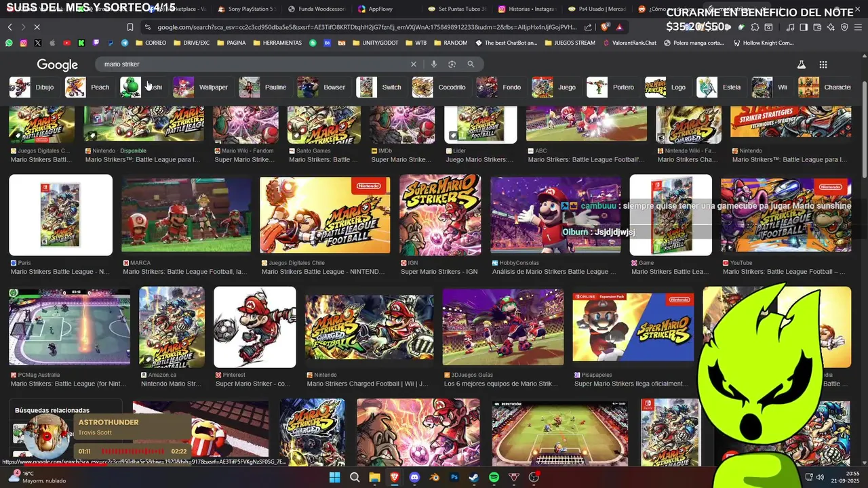
Task: Start voice search with the microphone icon
Action: 434,64
